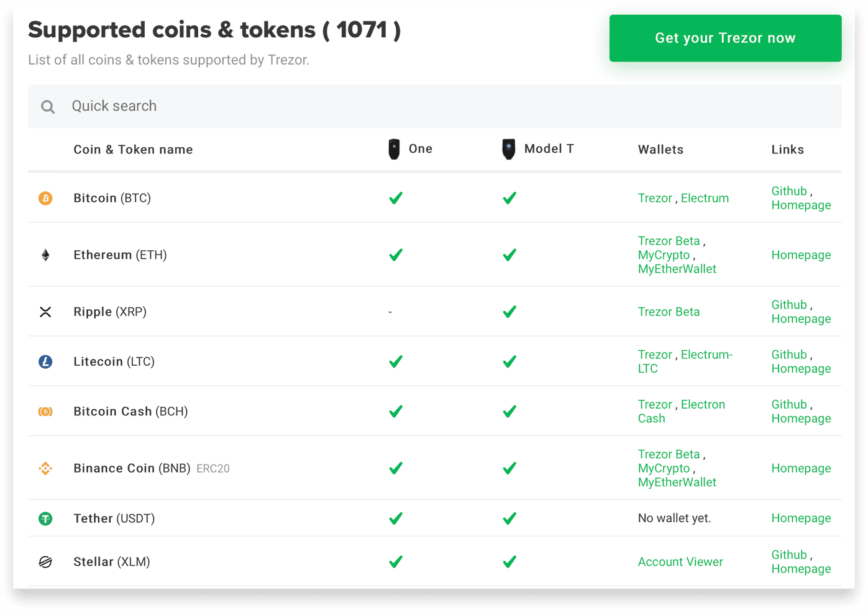Click the Tether USDT icon

(45, 518)
